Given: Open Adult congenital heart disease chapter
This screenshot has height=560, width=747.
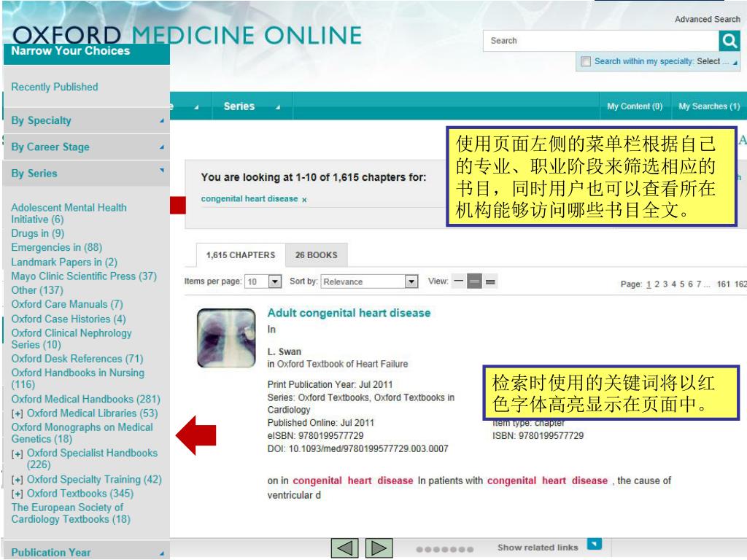Looking at the screenshot, I should point(349,313).
